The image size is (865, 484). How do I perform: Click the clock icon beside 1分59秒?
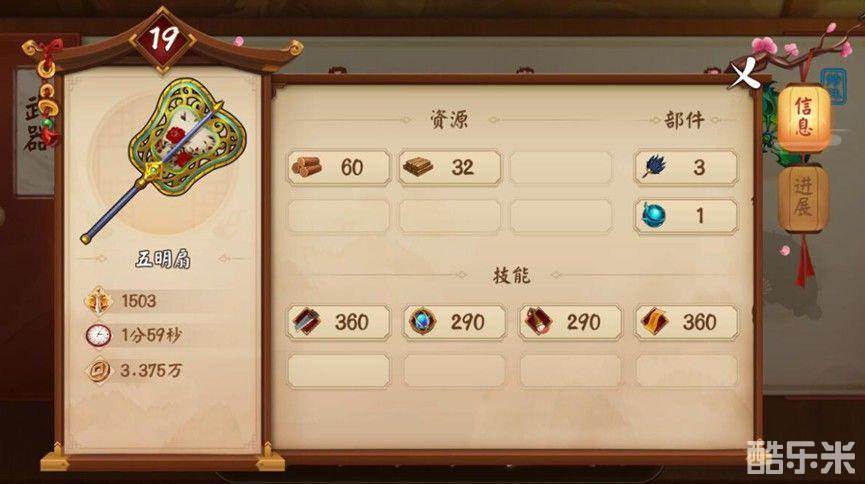click(98, 336)
